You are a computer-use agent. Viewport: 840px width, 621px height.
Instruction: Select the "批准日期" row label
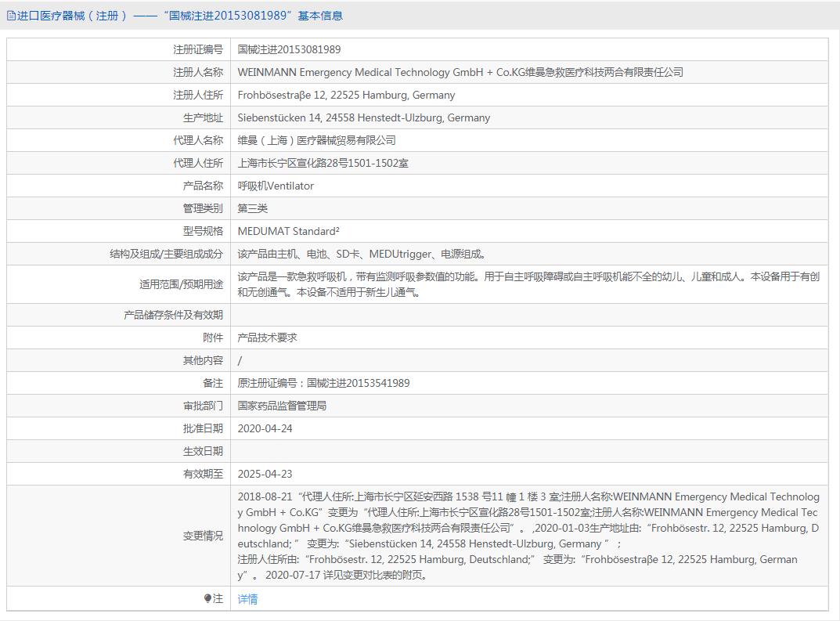coord(203,428)
